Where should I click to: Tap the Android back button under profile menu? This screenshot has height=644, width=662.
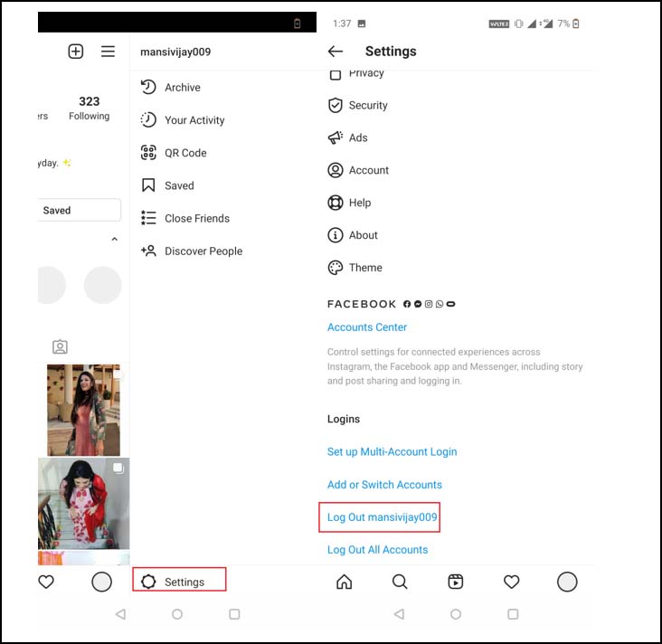(120, 613)
